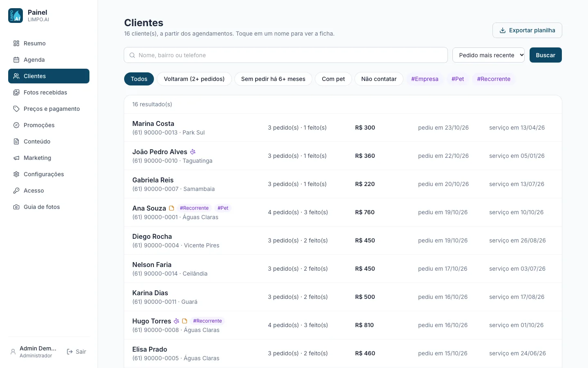The image size is (588, 368).
Task: Click the Guia de fotos camera icon
Action: (x=16, y=207)
